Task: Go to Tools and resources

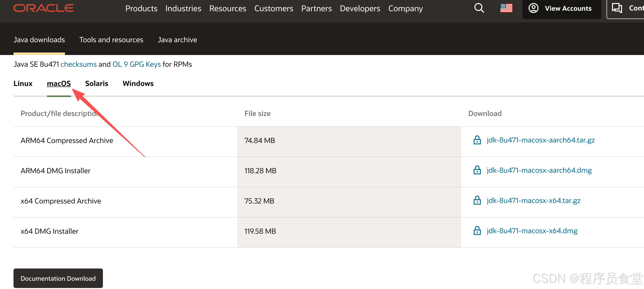Action: pos(111,40)
